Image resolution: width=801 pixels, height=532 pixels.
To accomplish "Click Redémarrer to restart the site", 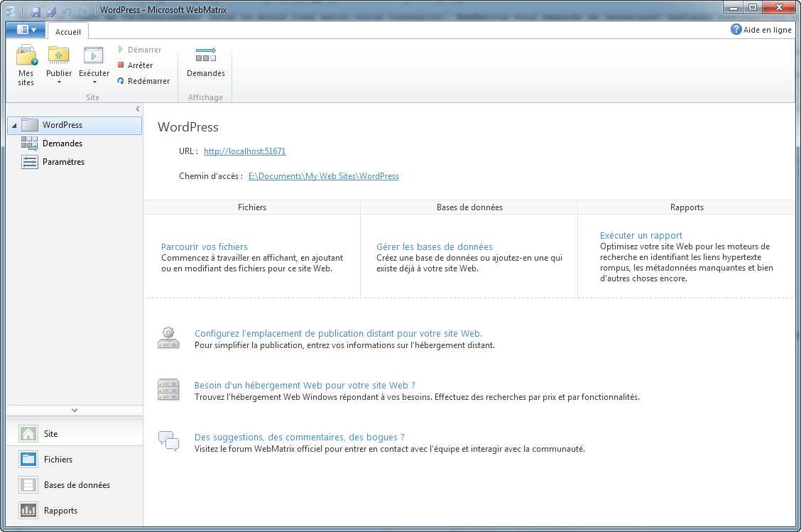I will point(143,81).
